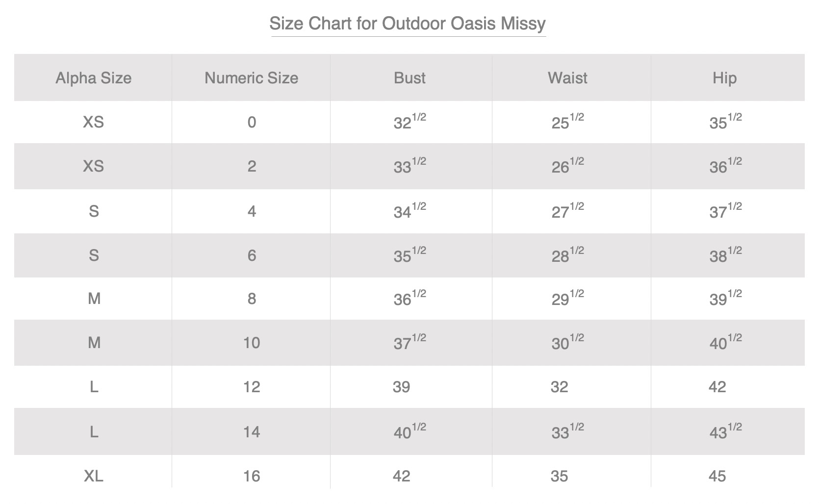Click the L alpha size for numeric 14

pyautogui.click(x=94, y=432)
